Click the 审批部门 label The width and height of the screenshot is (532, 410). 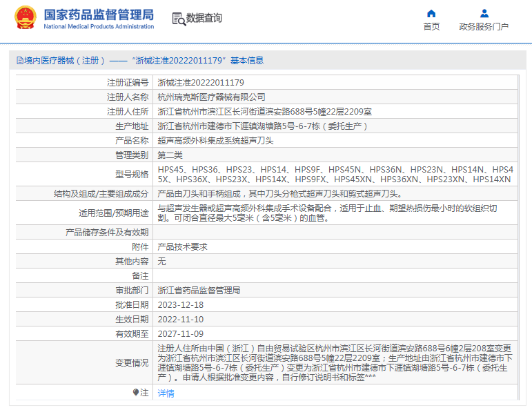[x=132, y=291]
